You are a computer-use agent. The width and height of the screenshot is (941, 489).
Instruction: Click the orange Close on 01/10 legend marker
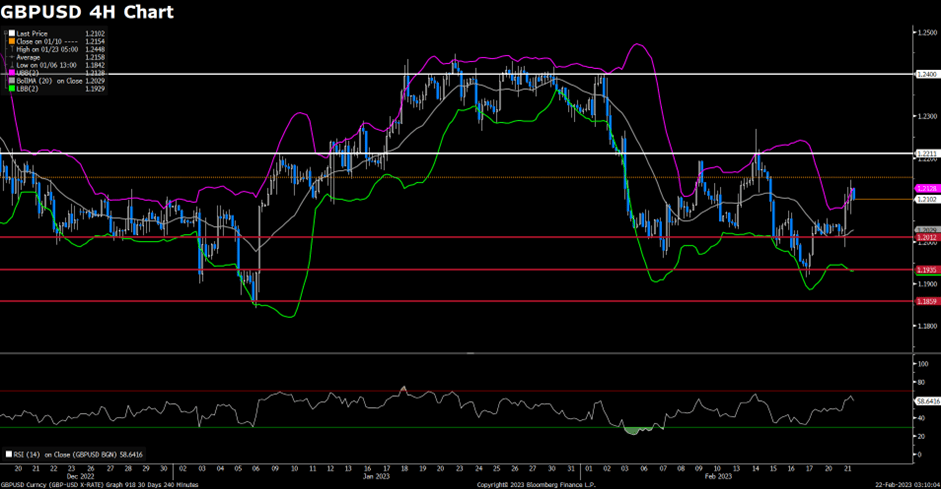coord(10,41)
